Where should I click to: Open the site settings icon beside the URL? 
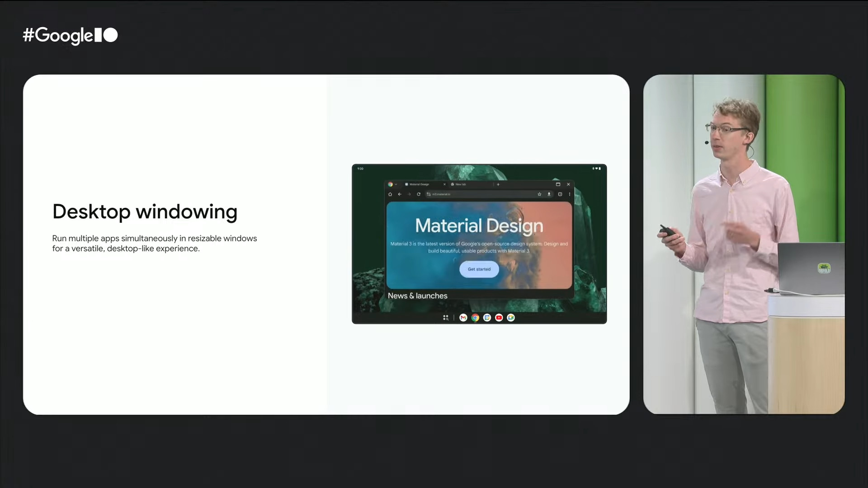tap(429, 194)
